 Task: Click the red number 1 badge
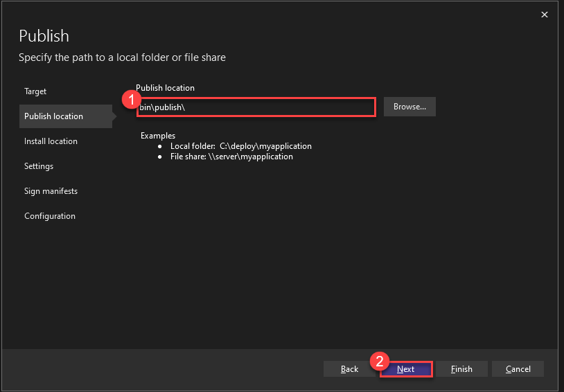127,99
